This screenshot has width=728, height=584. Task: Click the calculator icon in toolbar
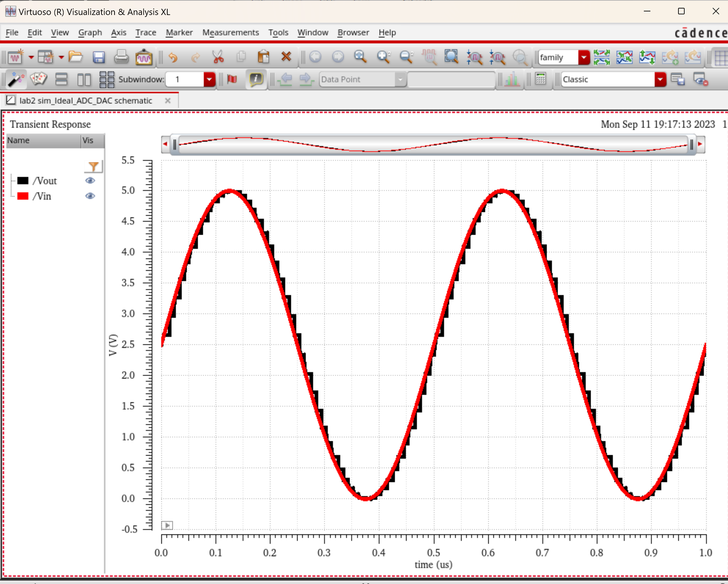[x=540, y=80]
